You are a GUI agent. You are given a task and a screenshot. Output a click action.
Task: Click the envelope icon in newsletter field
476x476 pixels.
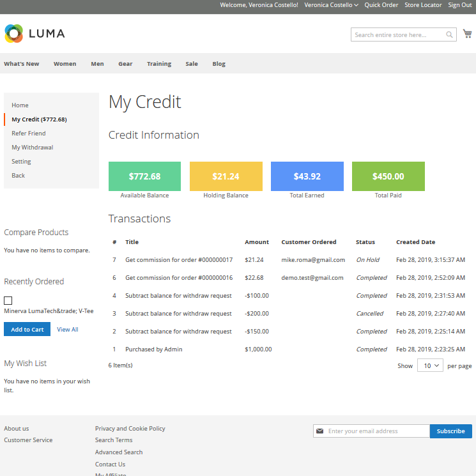click(320, 431)
